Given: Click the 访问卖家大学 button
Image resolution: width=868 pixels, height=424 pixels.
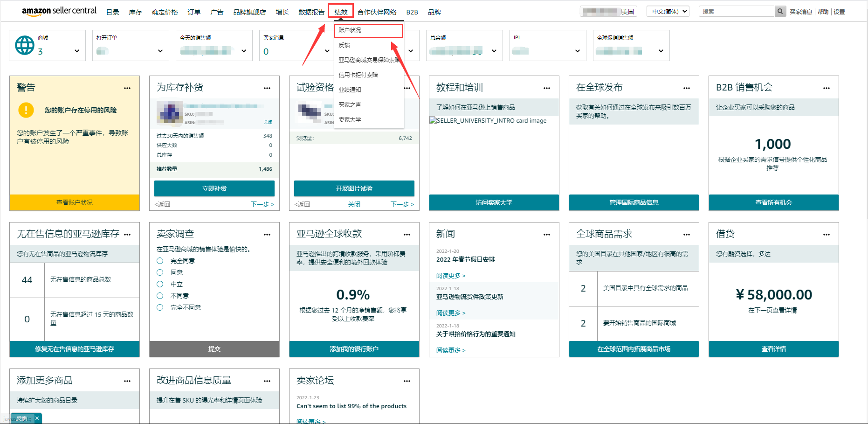Looking at the screenshot, I should [494, 202].
